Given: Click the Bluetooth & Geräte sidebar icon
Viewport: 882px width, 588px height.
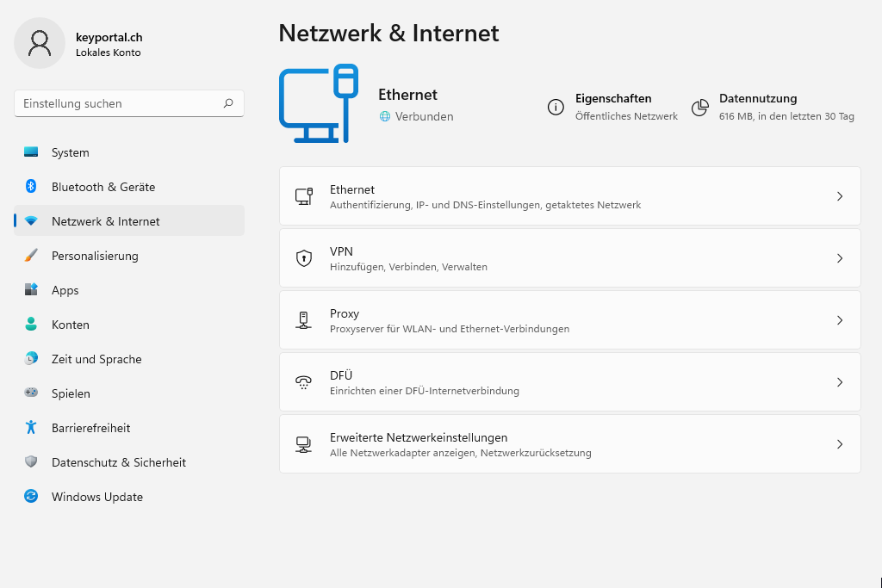Looking at the screenshot, I should tap(31, 187).
